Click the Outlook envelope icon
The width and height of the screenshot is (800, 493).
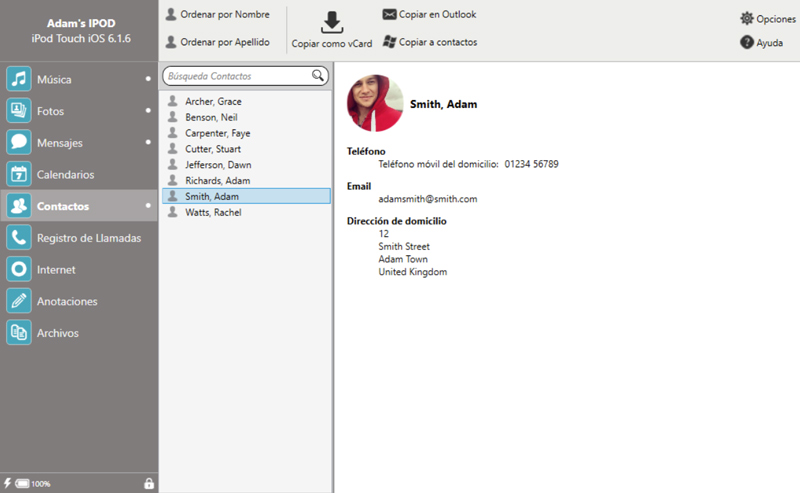(389, 14)
